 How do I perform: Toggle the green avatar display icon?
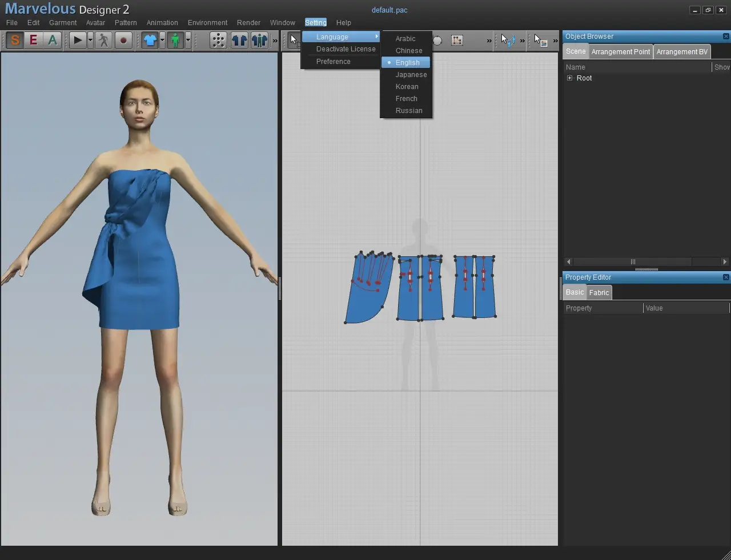click(x=175, y=40)
